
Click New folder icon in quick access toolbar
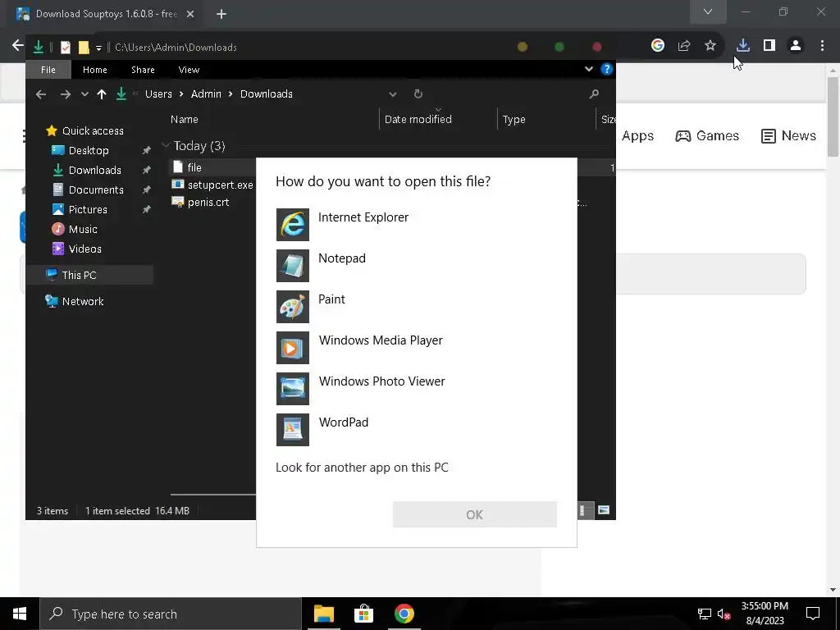tap(84, 48)
